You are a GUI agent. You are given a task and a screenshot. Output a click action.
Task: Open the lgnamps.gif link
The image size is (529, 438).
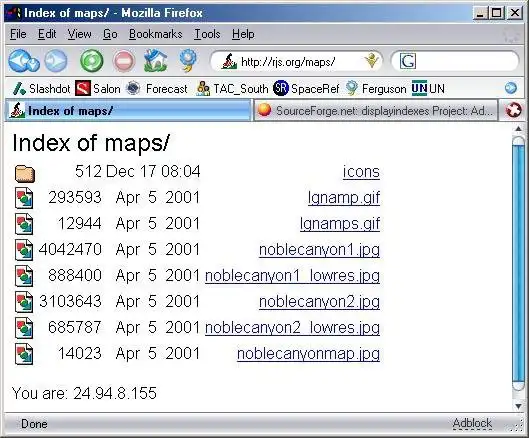pos(340,224)
